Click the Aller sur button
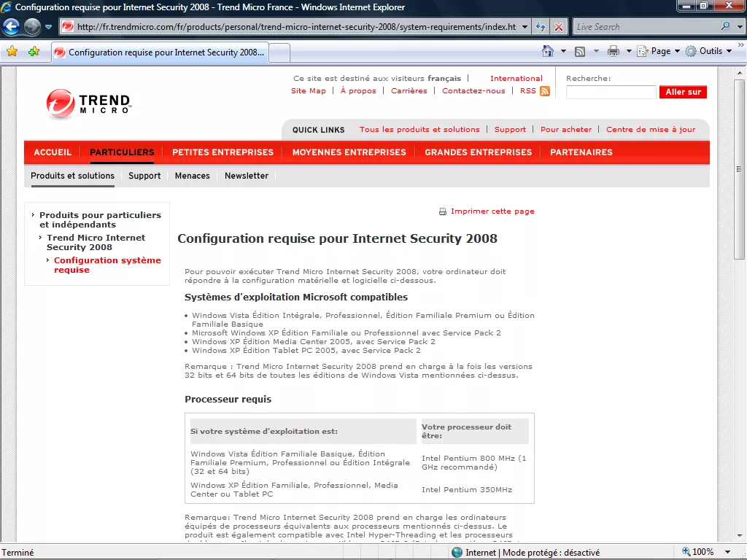Viewport: 747px width, 560px height. pyautogui.click(x=683, y=92)
